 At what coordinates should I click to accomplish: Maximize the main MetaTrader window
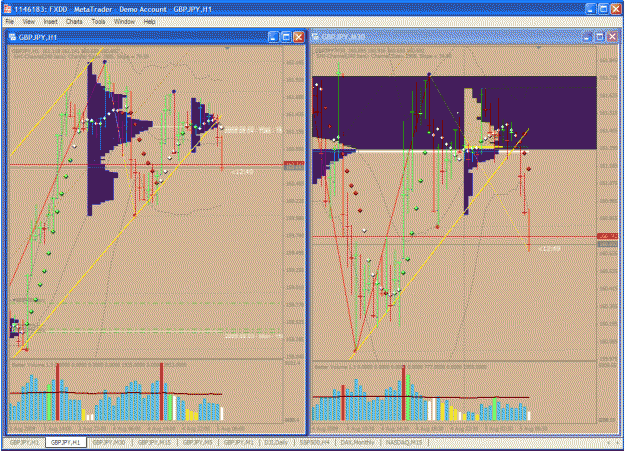(603, 8)
